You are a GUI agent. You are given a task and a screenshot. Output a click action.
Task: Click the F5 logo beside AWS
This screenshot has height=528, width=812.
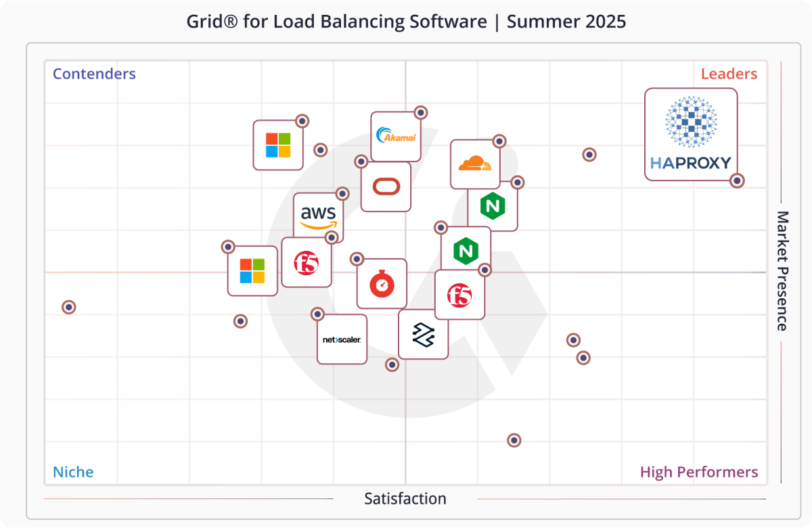pos(307,262)
